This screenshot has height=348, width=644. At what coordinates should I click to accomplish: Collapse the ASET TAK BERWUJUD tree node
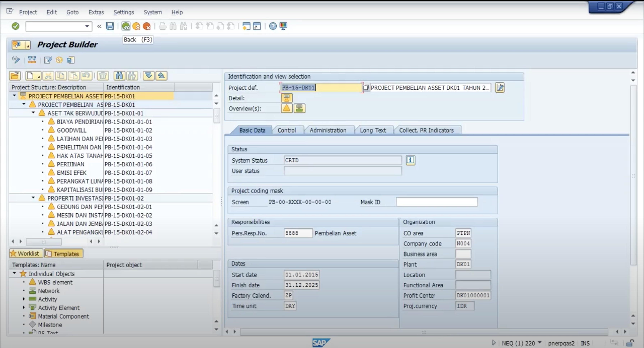click(33, 113)
